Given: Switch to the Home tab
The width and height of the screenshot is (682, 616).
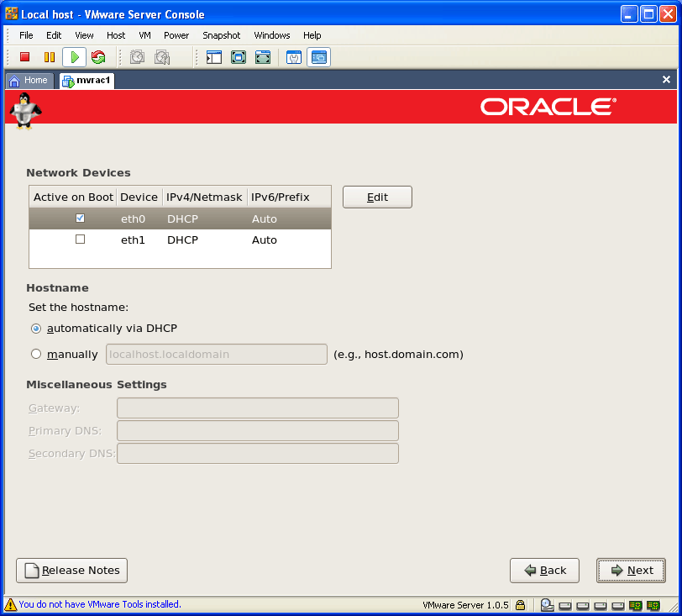Looking at the screenshot, I should (29, 81).
